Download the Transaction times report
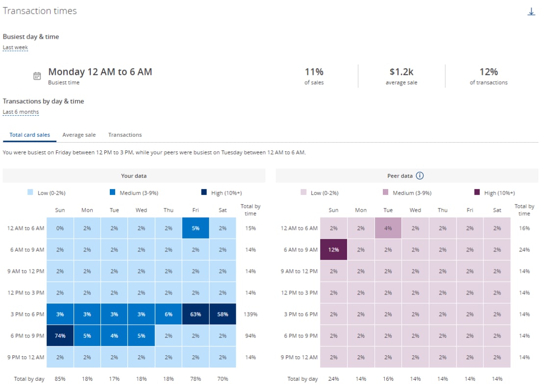 [x=531, y=12]
